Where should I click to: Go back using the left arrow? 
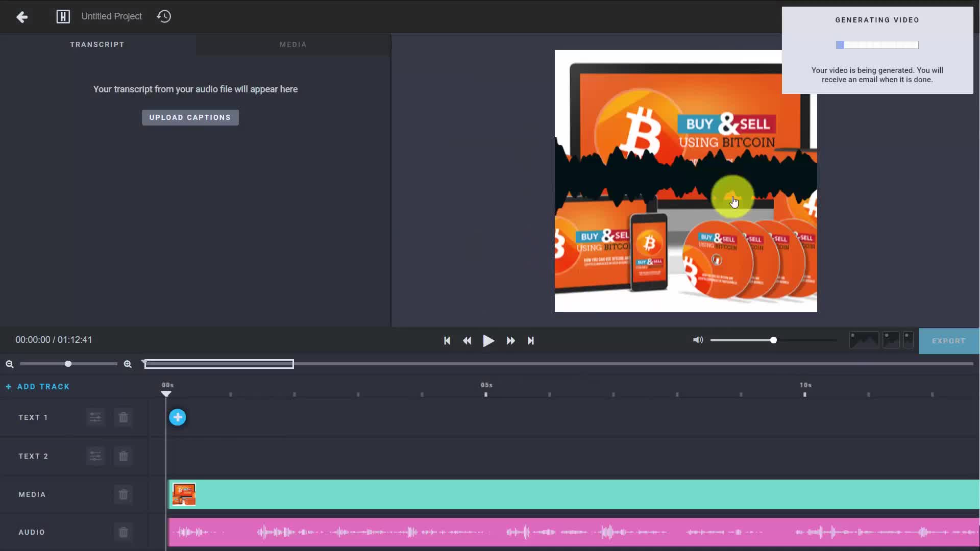[x=22, y=17]
